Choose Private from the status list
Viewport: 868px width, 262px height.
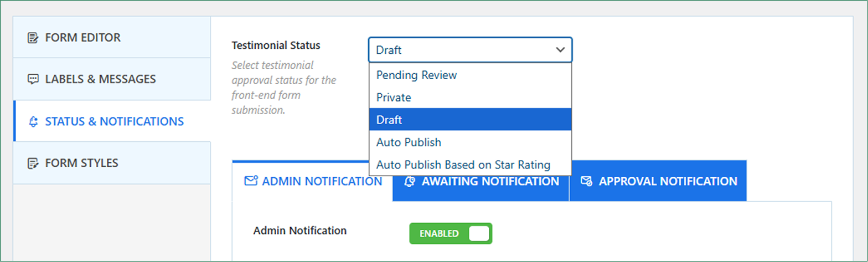(470, 97)
